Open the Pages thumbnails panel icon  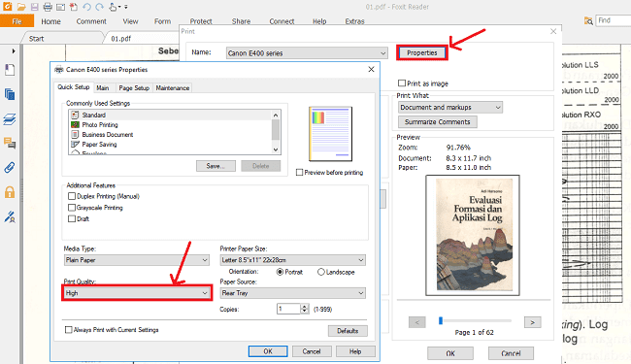coord(10,94)
